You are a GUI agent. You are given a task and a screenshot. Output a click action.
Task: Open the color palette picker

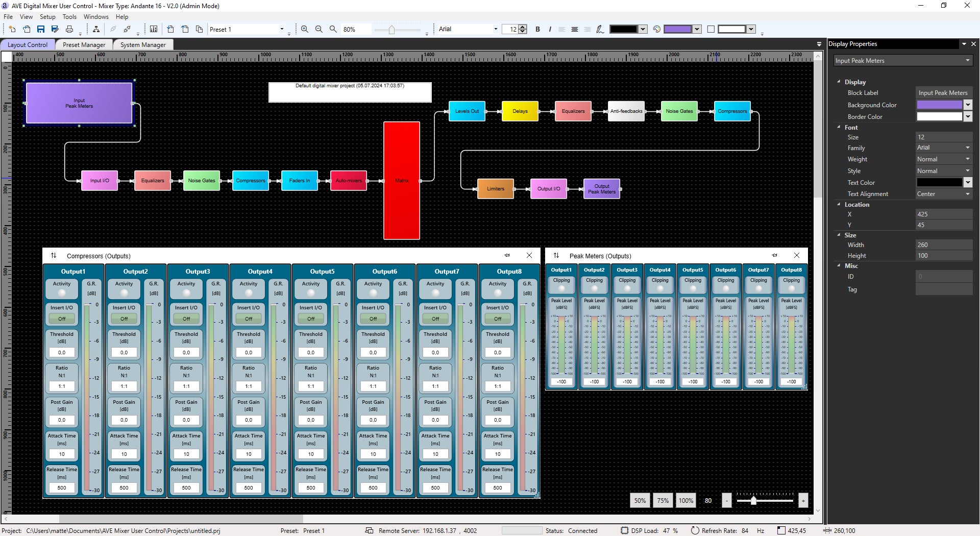[x=657, y=29]
